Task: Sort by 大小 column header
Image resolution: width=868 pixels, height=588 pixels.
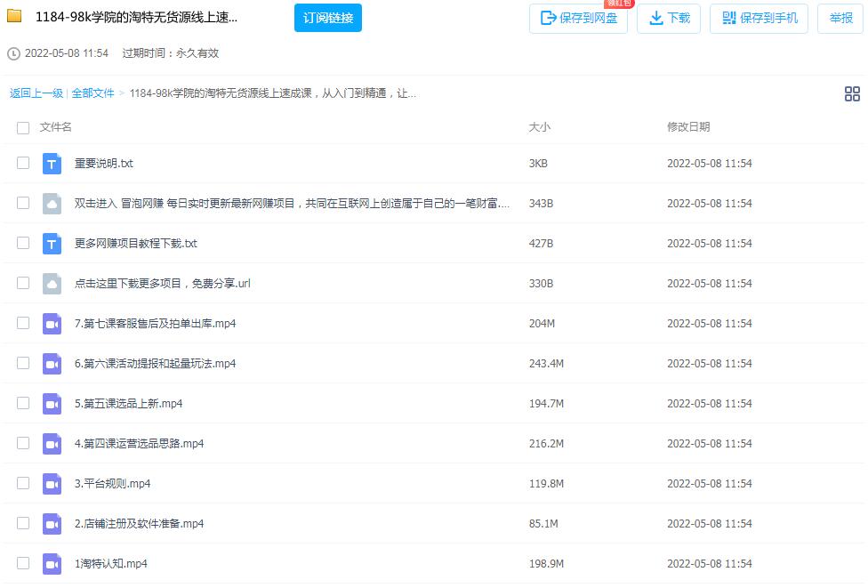Action: tap(539, 127)
